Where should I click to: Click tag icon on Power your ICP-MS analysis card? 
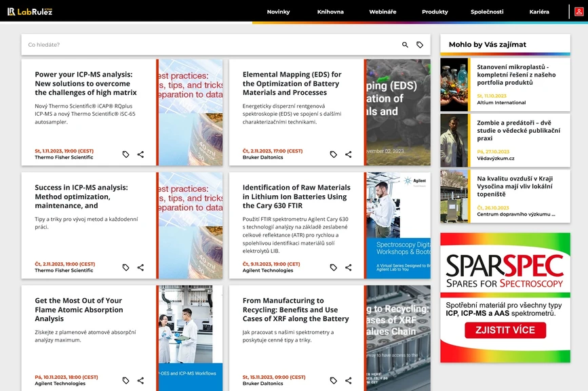(x=125, y=155)
